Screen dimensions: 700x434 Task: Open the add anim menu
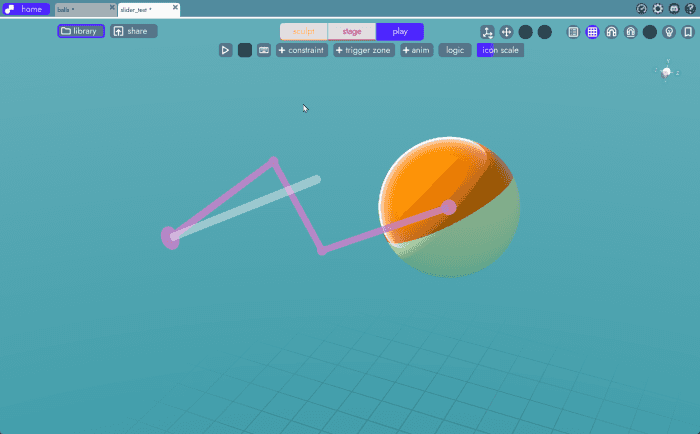click(x=417, y=50)
